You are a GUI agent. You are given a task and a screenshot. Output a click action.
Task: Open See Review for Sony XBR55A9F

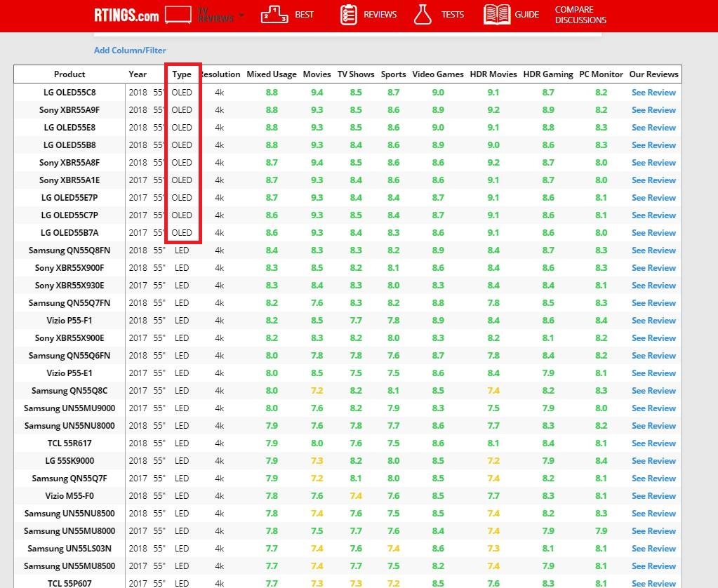pyautogui.click(x=654, y=110)
